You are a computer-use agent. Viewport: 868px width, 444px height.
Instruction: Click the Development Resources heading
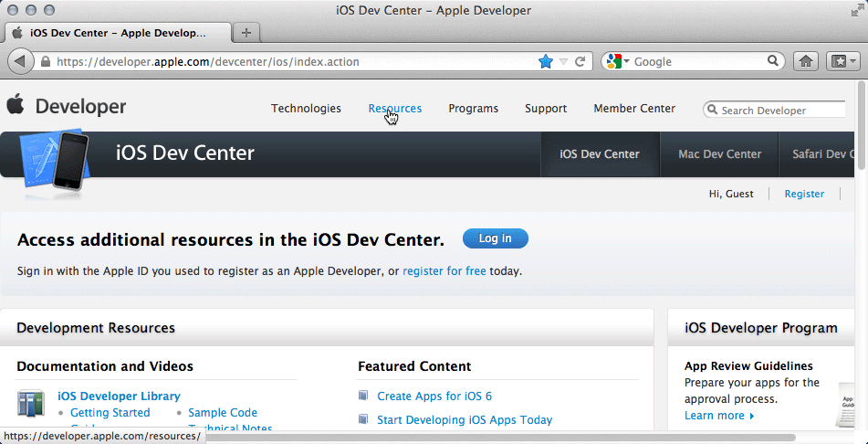pyautogui.click(x=96, y=328)
